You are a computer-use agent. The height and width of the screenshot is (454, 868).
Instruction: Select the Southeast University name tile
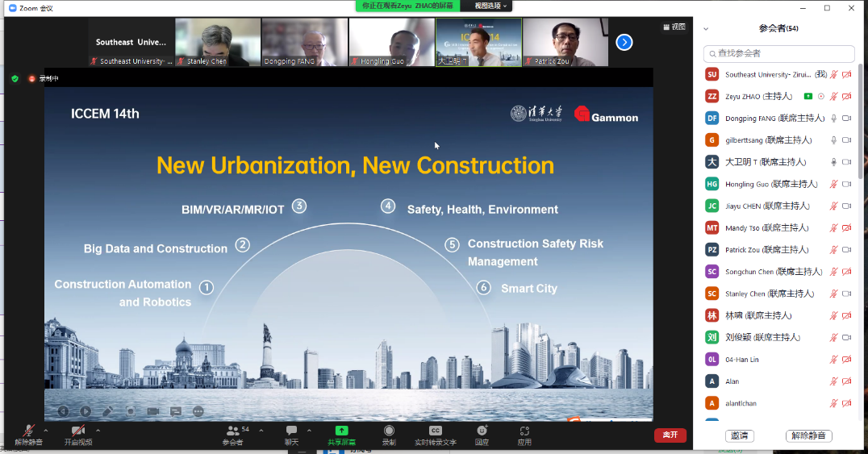pos(131,42)
